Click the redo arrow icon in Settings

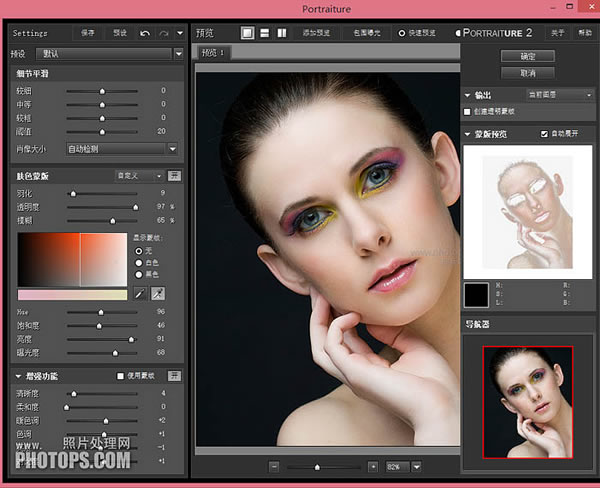[x=163, y=33]
